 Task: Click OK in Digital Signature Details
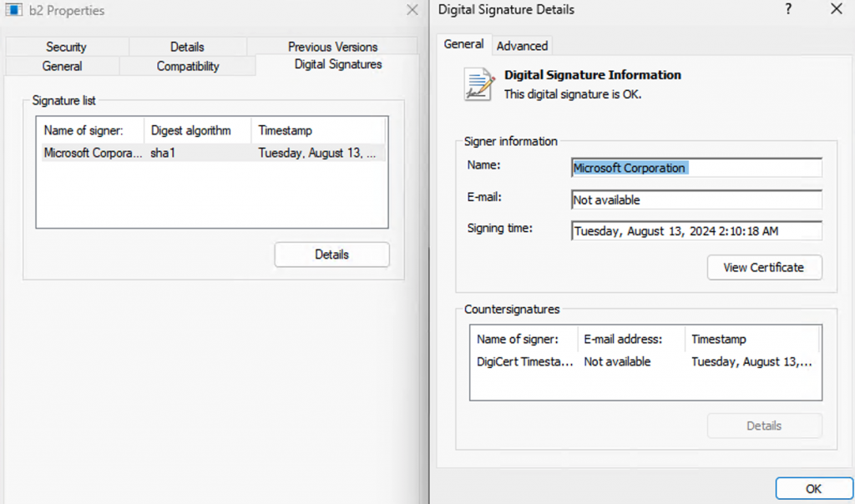[x=813, y=489]
